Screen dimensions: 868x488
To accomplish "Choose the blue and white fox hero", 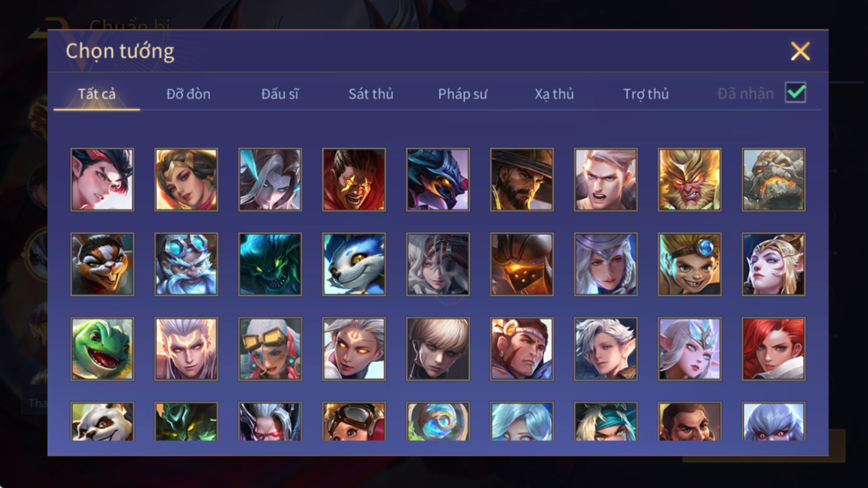I will pos(354,264).
